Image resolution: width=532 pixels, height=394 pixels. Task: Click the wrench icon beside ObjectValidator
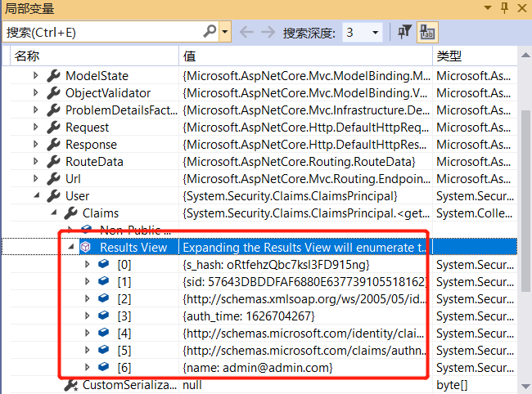53,93
